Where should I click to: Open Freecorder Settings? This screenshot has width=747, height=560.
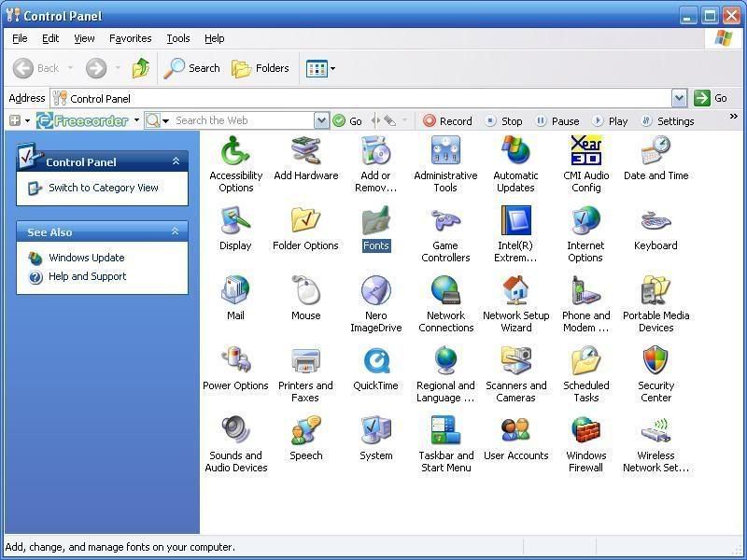point(668,121)
